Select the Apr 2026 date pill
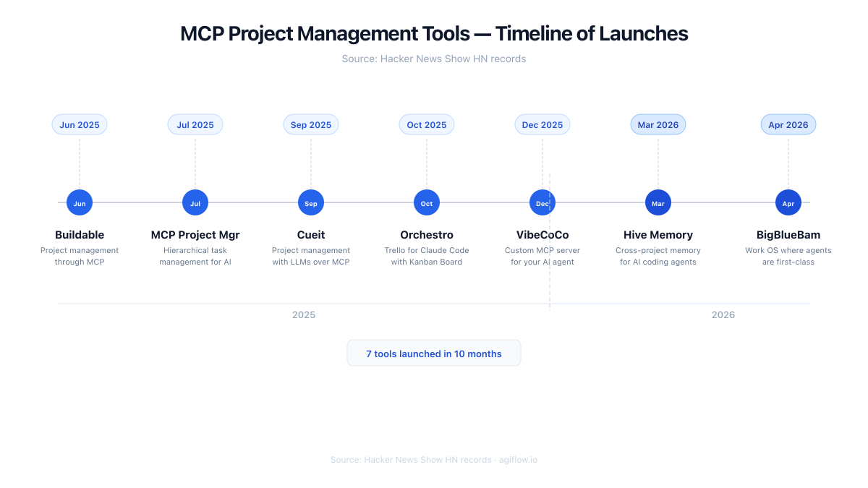Viewport: 868px width, 488px height. tap(788, 125)
